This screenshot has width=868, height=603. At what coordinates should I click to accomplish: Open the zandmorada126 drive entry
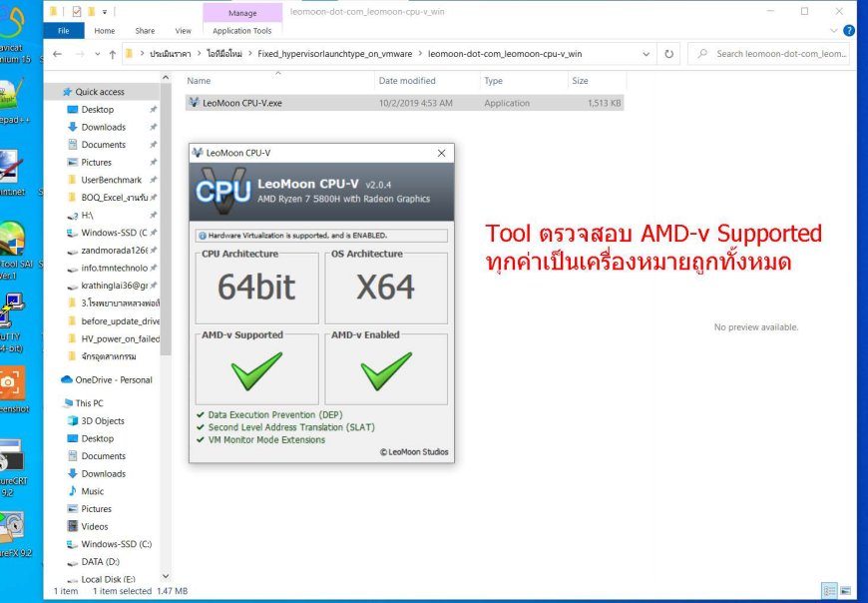(114, 251)
